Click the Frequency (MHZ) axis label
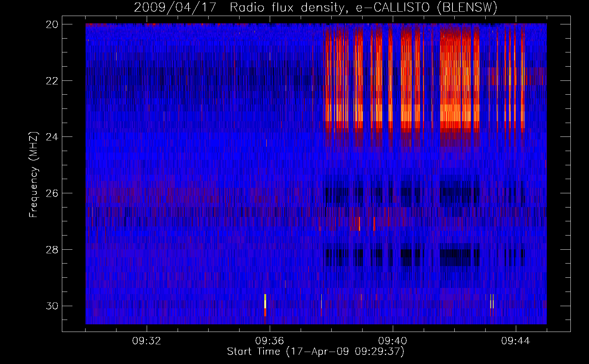This screenshot has width=589, height=364. click(33, 175)
